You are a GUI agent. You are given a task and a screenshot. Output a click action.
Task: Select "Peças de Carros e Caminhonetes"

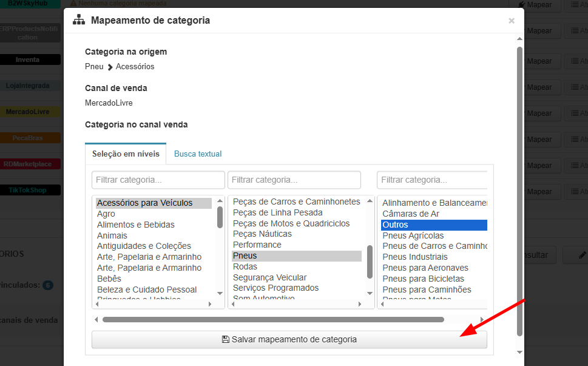click(x=297, y=202)
